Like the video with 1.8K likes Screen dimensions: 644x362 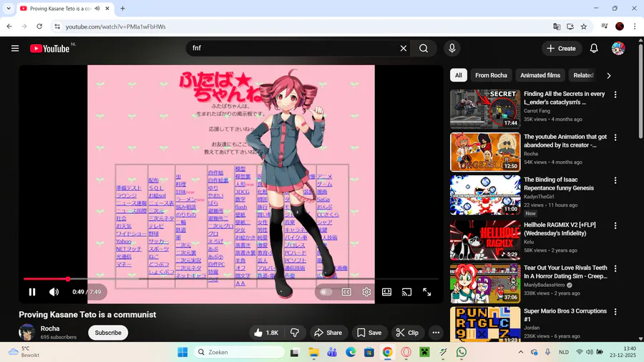tap(266, 333)
